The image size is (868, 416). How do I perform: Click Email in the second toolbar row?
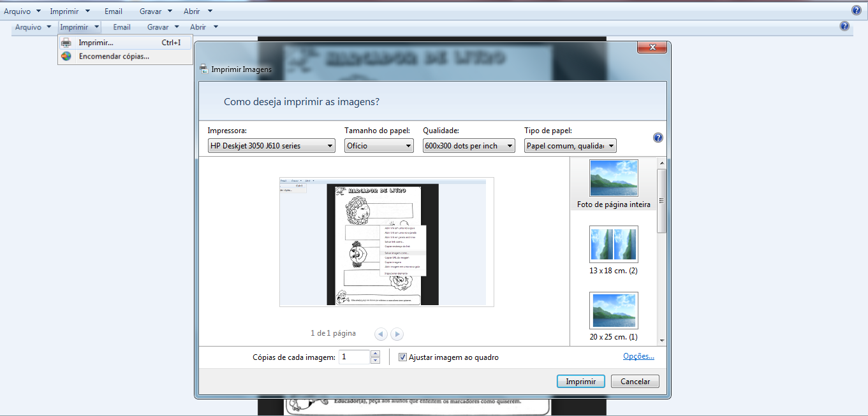(x=122, y=27)
